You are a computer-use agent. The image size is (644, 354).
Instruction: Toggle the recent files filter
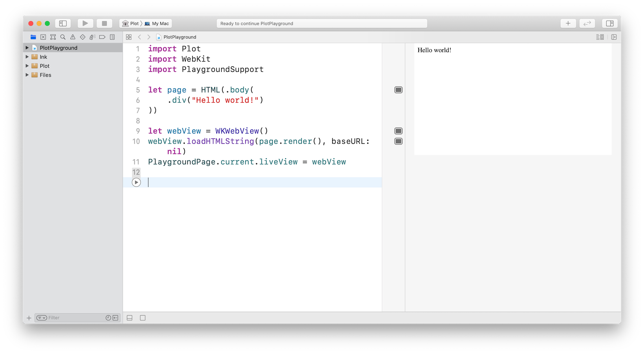coord(108,318)
